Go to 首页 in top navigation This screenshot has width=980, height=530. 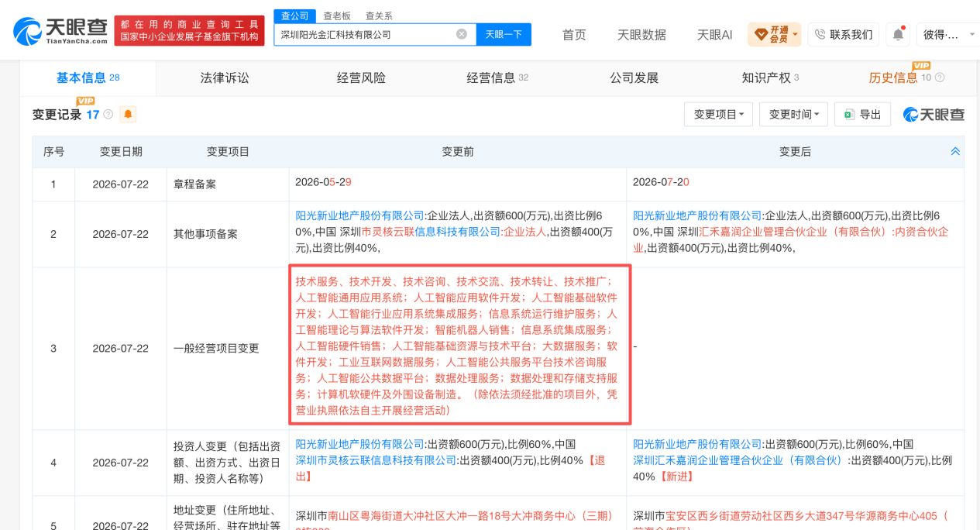574,34
